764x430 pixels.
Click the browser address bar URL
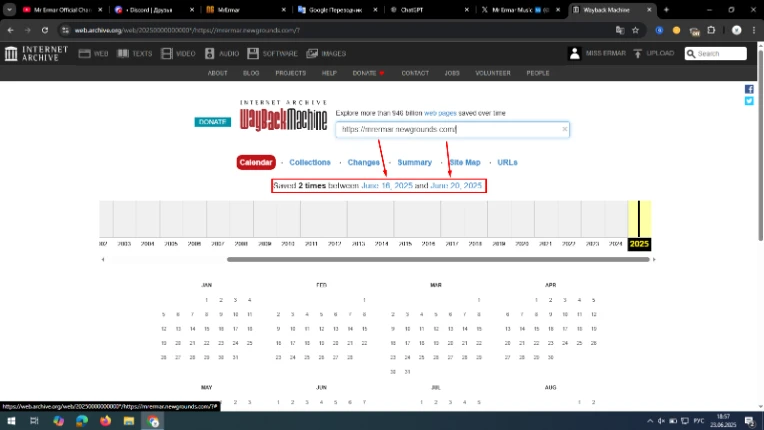click(188, 30)
